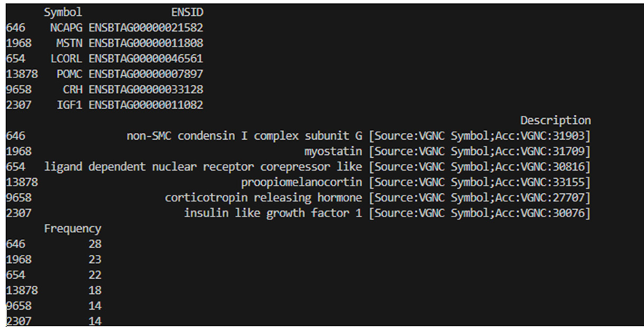644x327 pixels.
Task: Click the LCORL gene symbol
Action: coord(66,59)
